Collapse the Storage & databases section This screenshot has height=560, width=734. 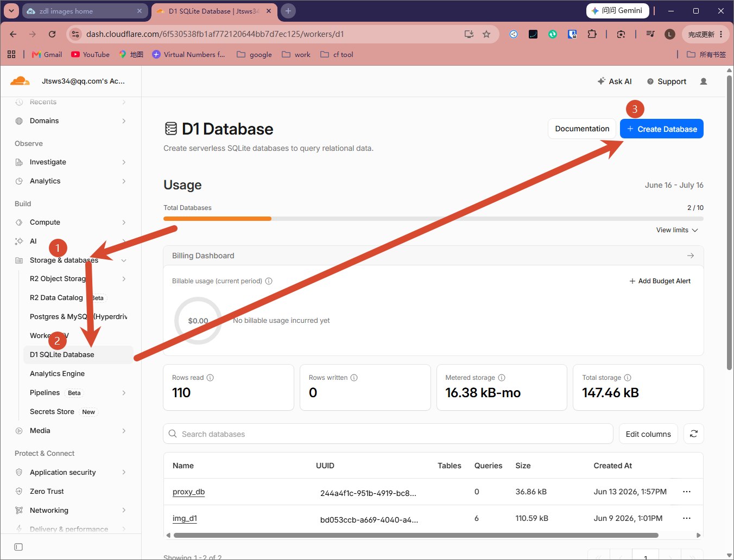(x=124, y=260)
